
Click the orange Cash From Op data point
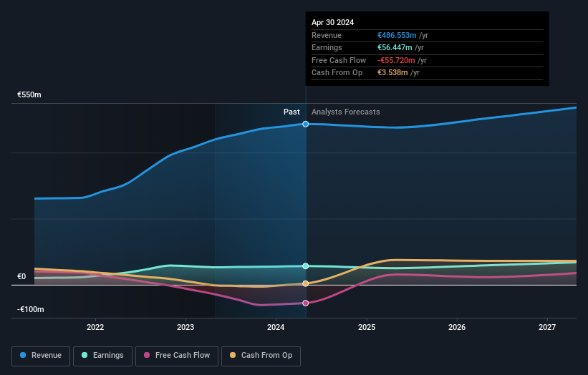306,283
